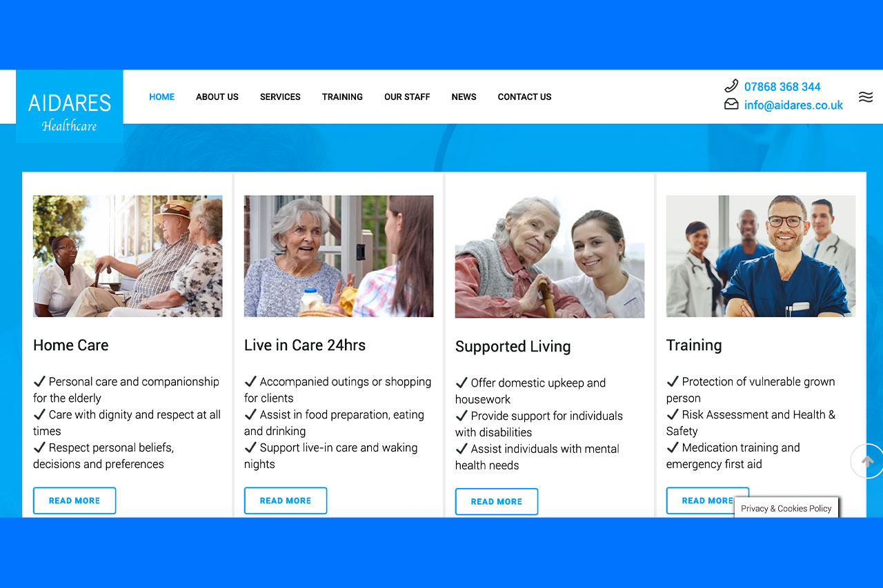Open the Privacy & Cookies Policy tab
This screenshot has width=883, height=588.
786,508
